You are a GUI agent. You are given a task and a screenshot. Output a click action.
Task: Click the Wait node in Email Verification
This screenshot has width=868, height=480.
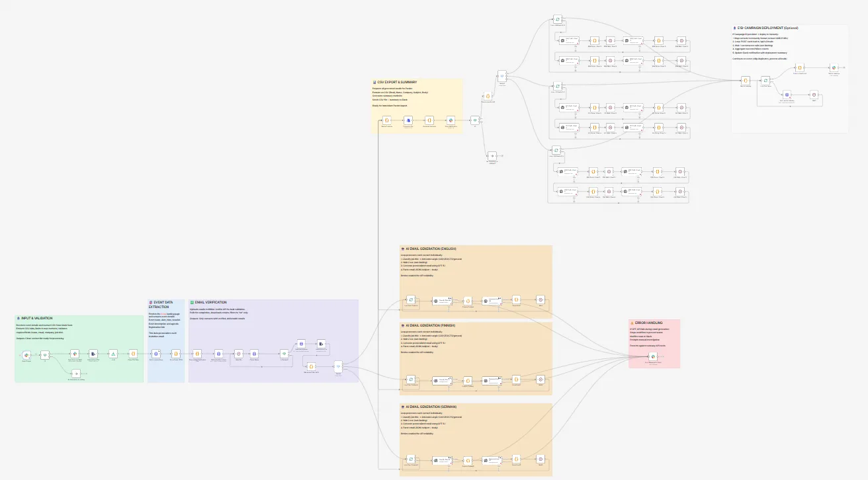(x=238, y=354)
